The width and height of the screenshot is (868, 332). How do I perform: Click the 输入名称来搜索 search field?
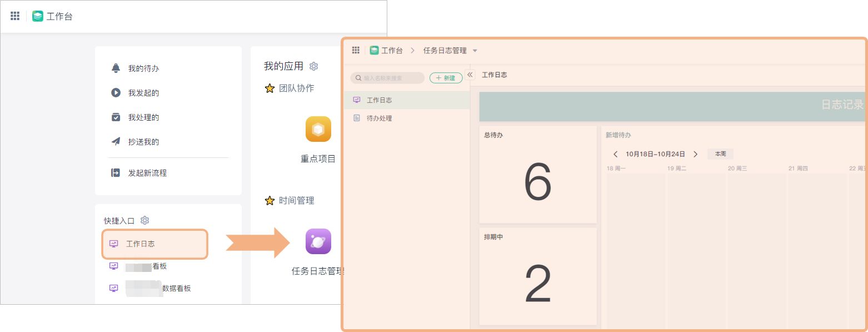click(x=387, y=78)
